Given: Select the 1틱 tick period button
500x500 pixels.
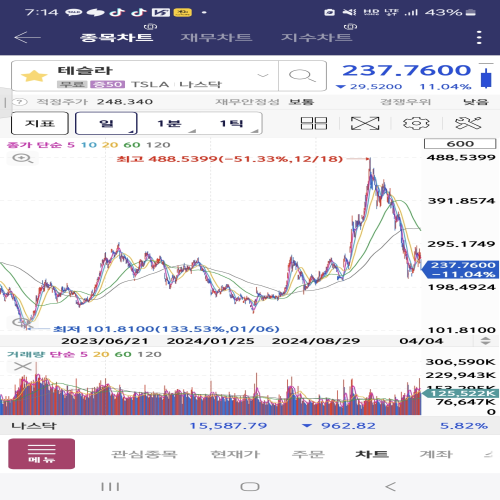Looking at the screenshot, I should [231, 123].
